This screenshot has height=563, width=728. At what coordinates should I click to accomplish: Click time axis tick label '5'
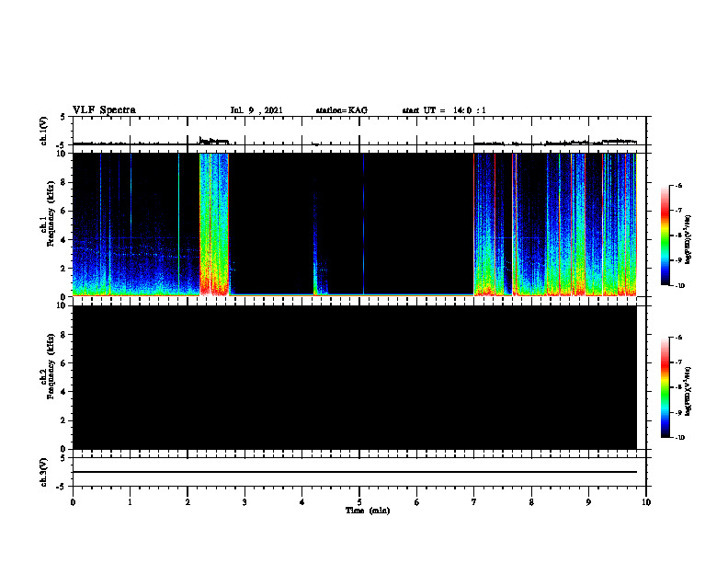tap(359, 502)
